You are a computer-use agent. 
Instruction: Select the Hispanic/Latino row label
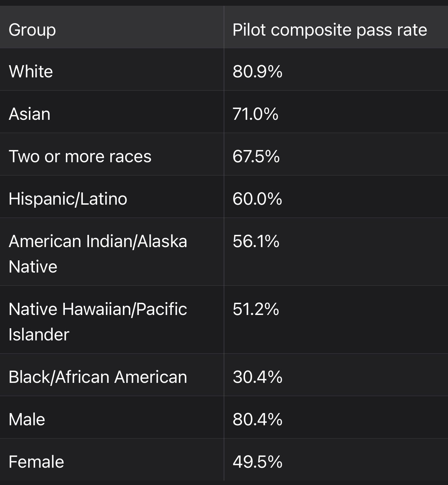[x=68, y=199]
